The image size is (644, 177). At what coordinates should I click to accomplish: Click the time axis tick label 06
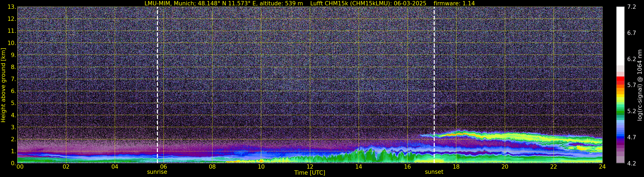coord(164,167)
